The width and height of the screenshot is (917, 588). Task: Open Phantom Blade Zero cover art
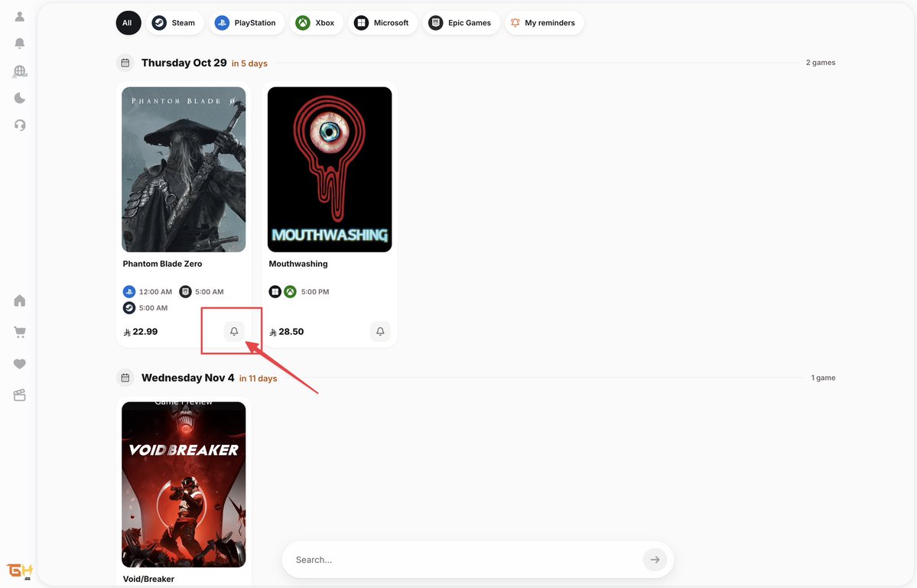tap(184, 170)
